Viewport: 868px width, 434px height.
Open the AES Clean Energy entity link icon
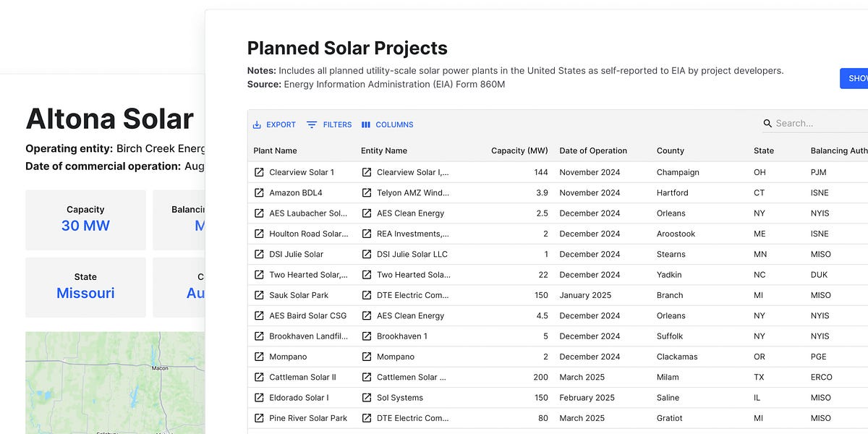[x=367, y=213]
